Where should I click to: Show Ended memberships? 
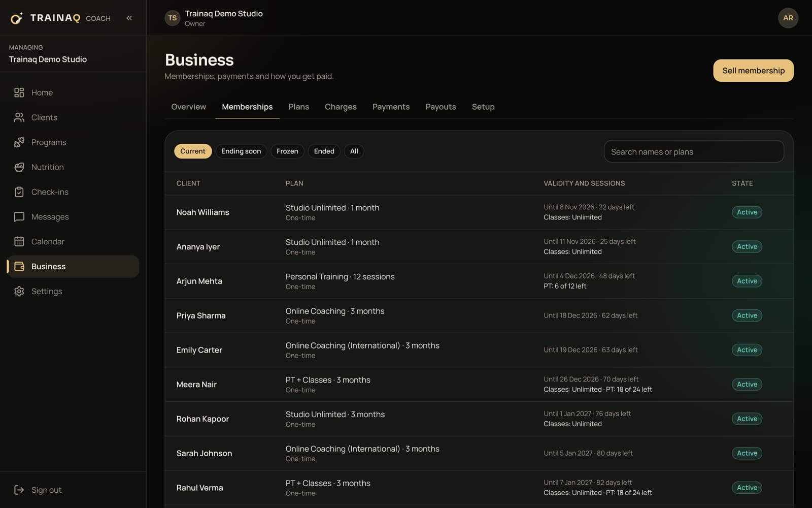coord(324,151)
